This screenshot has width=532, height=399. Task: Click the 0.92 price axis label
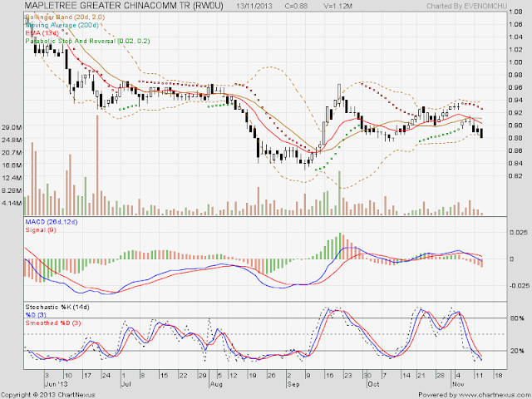click(x=515, y=112)
